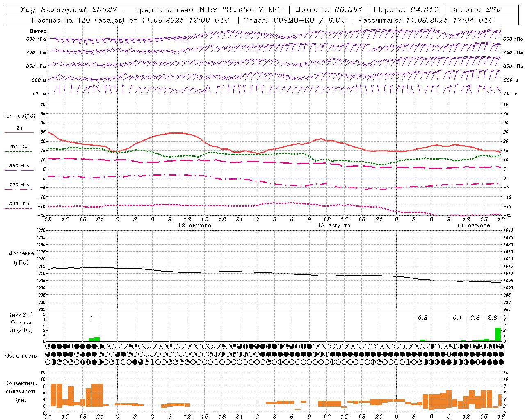This screenshot has height=420, width=525.
Task: Select the forecast start time 11.08.2025 12:00 UTC
Action: 185,20
